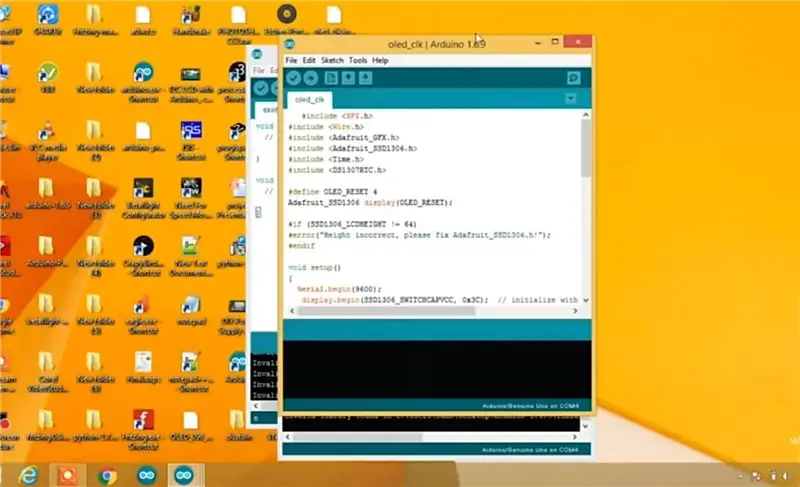Select the blue circular-arrows desktop icon in top row

click(x=47, y=19)
